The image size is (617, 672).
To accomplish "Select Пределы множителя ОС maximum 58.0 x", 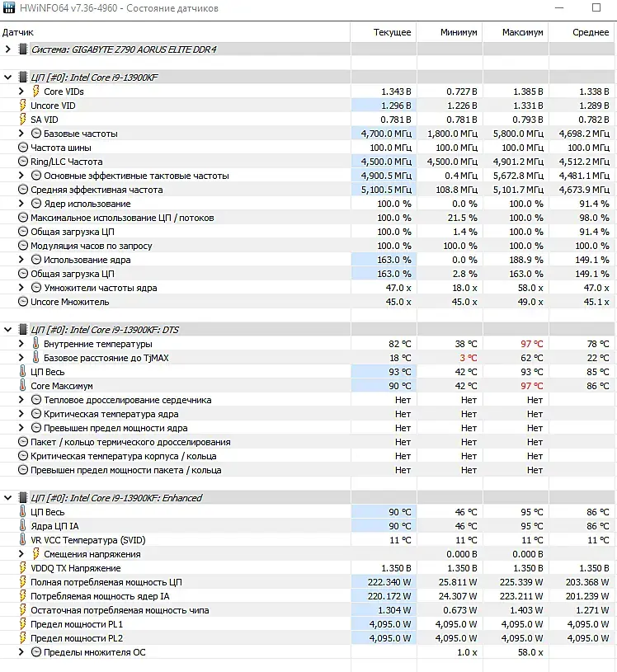I will (x=530, y=652).
